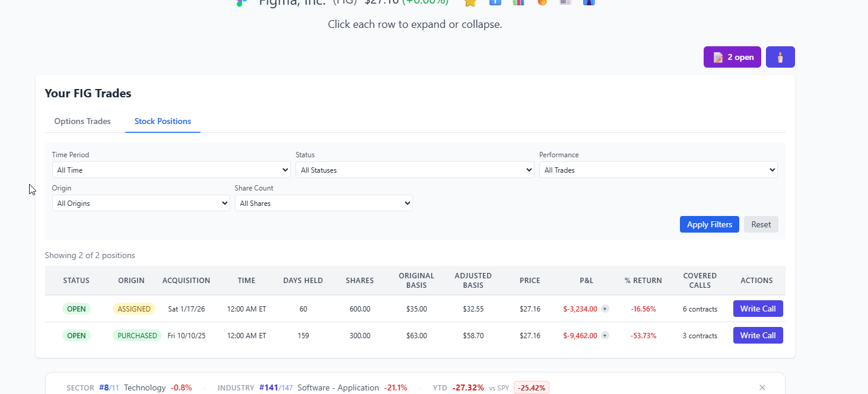Click the PRICE column header
This screenshot has width=868, height=394.
pos(530,281)
